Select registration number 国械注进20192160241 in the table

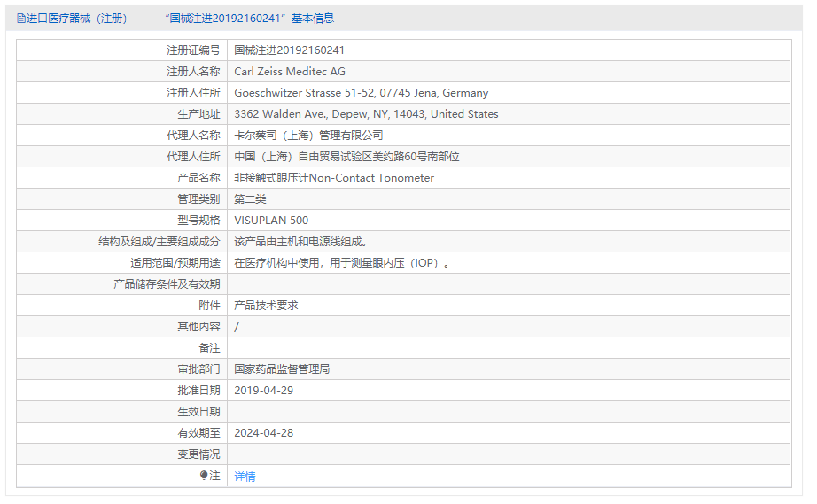click(x=289, y=50)
